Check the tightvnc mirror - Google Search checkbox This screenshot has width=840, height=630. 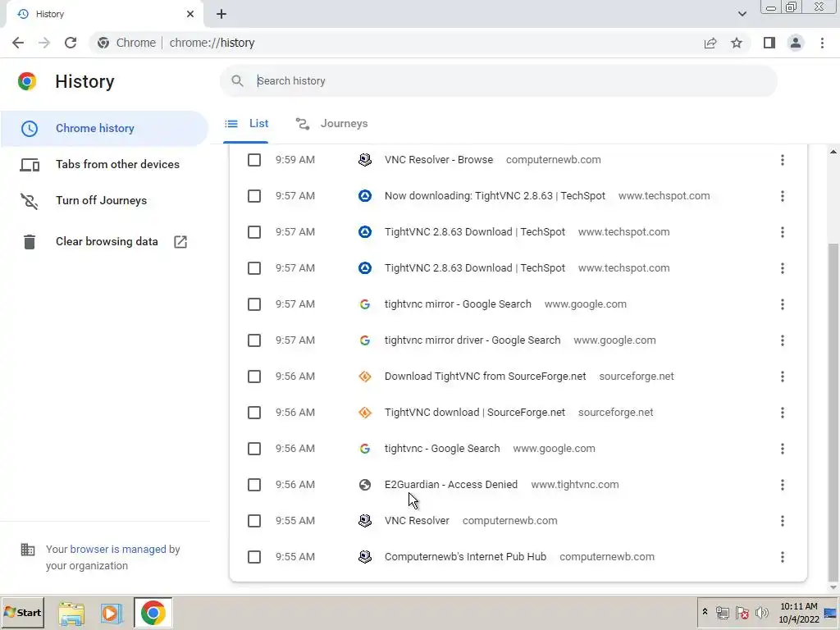pyautogui.click(x=254, y=304)
